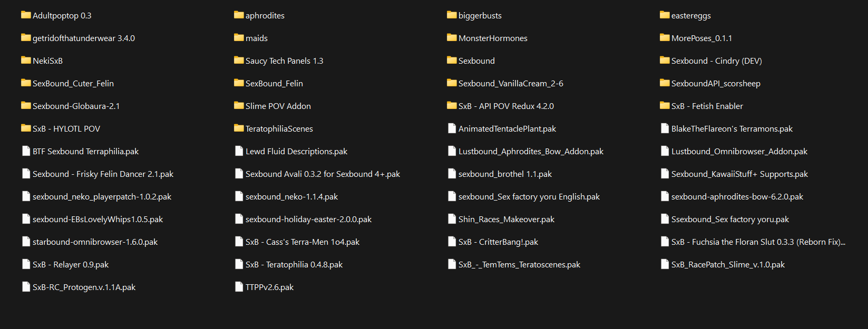868x329 pixels.
Task: Select the 'Sexbound - Cindry (DEV)' folder name
Action: coord(717,61)
